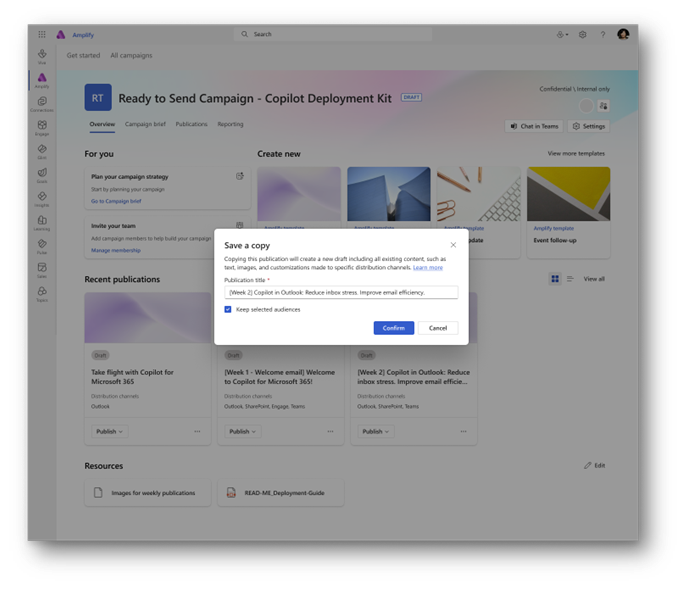Open the dropdown beside the top-bar feedback icon
The width and height of the screenshot is (687, 593).
coord(567,35)
